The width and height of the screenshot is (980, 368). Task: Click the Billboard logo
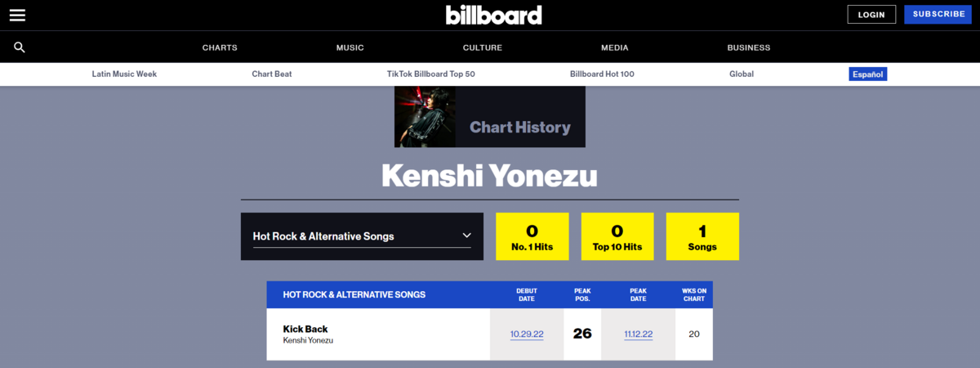[x=494, y=15]
